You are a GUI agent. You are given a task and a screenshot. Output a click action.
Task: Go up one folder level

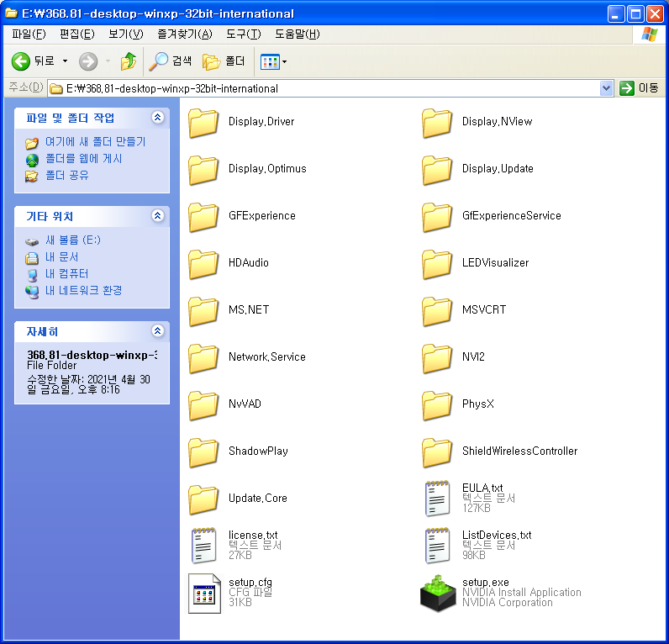click(x=128, y=61)
